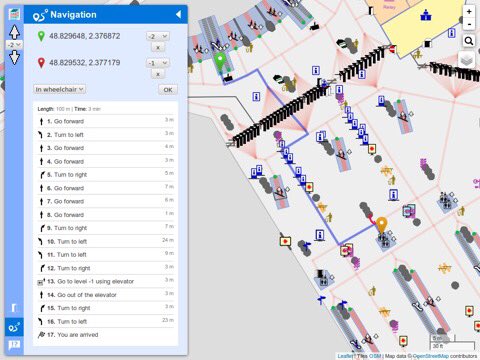Image resolution: width=480 pixels, height=360 pixels.
Task: Select step 9 Turn to right
Action: [106, 228]
